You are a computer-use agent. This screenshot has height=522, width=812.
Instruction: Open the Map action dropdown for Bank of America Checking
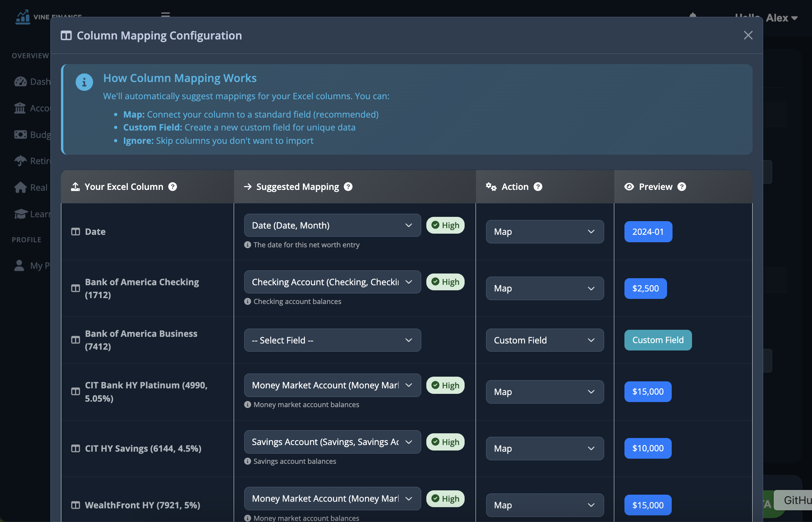(545, 288)
